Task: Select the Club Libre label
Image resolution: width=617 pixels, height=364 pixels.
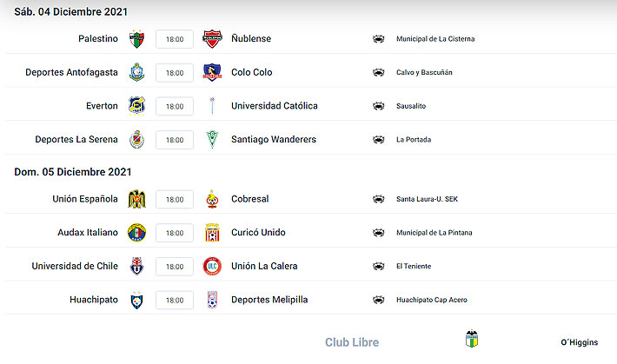Action: pos(352,342)
